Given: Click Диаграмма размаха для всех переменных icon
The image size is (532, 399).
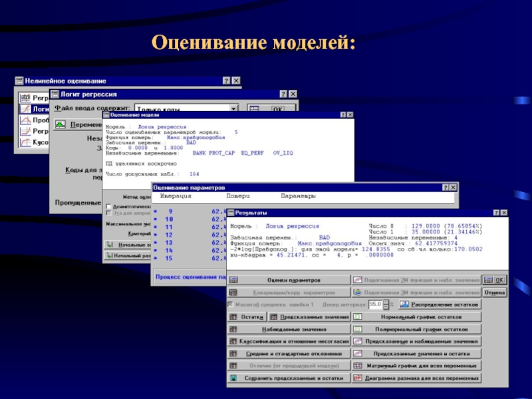Looking at the screenshot, I should [358, 378].
